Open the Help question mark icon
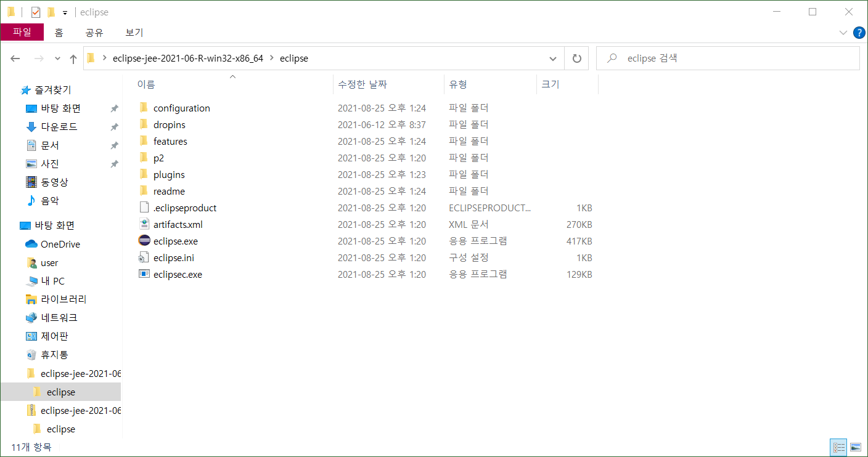Image resolution: width=868 pixels, height=457 pixels. point(859,33)
